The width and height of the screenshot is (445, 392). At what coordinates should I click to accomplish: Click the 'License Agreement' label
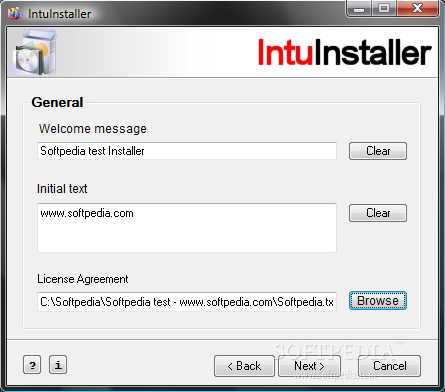[x=83, y=279]
